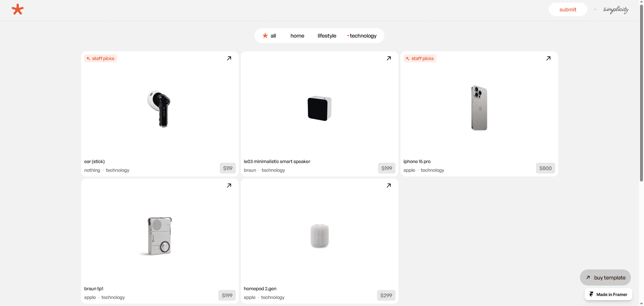
Task: Click technology tag under iphone 15 pro
Action: (x=432, y=170)
